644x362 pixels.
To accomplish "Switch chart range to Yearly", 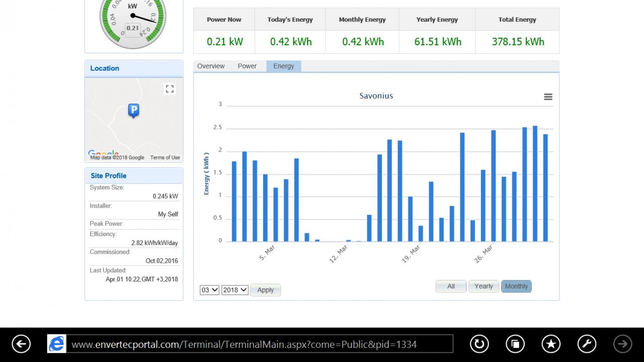I will [484, 286].
